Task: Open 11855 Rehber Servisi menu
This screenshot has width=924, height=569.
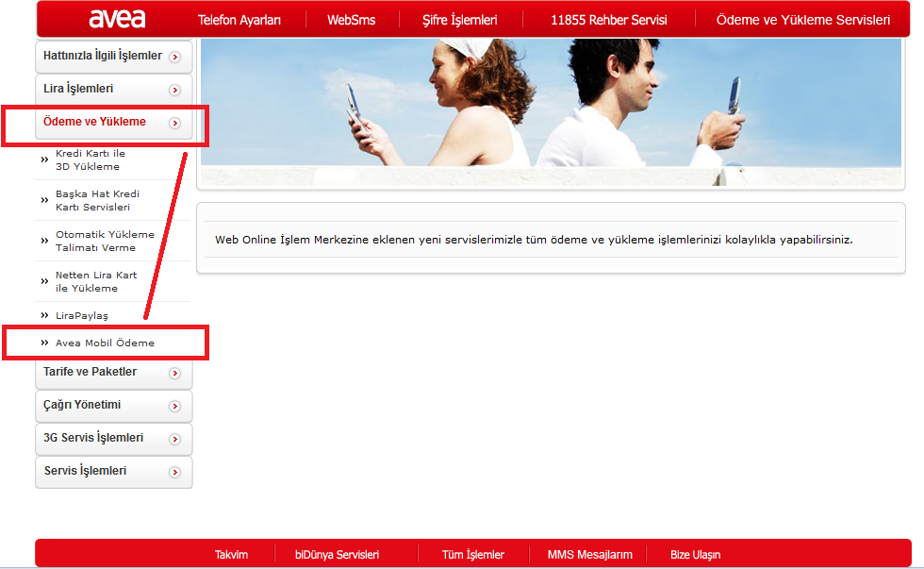Action: point(608,20)
